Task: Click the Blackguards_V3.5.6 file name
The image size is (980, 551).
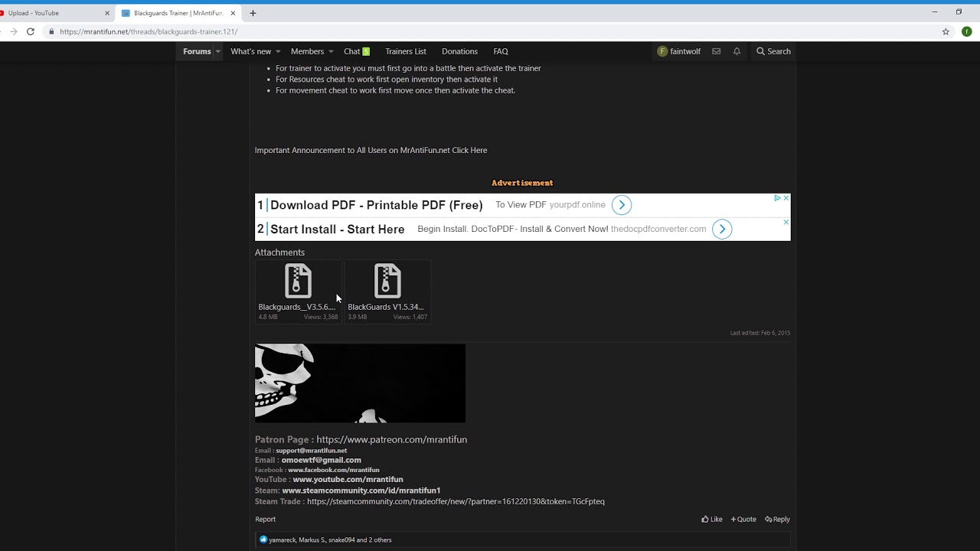Action: click(x=297, y=307)
